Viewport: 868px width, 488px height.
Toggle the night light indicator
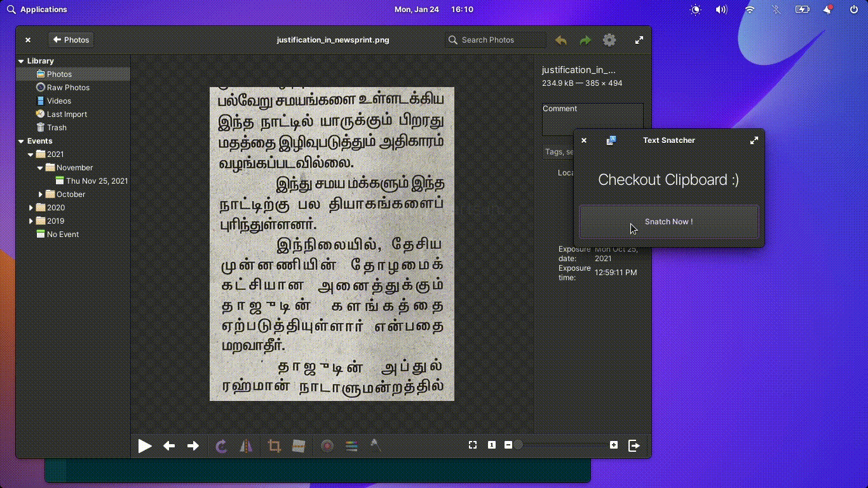696,10
